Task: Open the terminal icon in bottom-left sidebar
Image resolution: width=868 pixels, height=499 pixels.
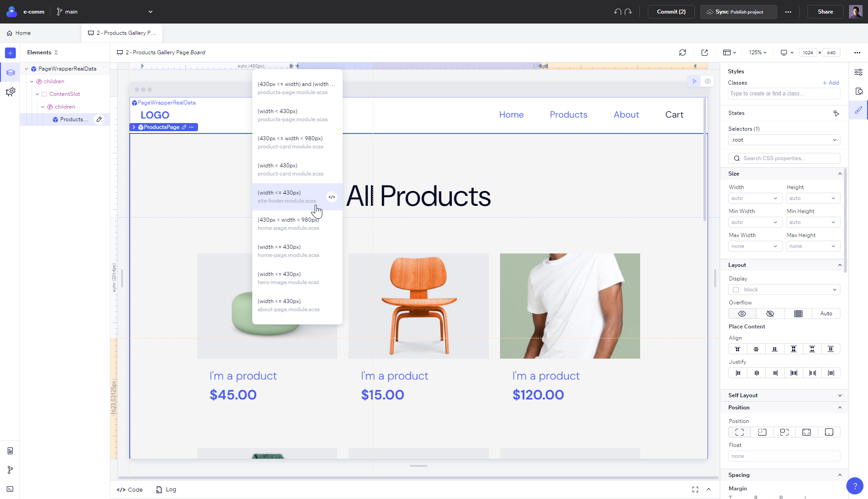Action: 10,489
